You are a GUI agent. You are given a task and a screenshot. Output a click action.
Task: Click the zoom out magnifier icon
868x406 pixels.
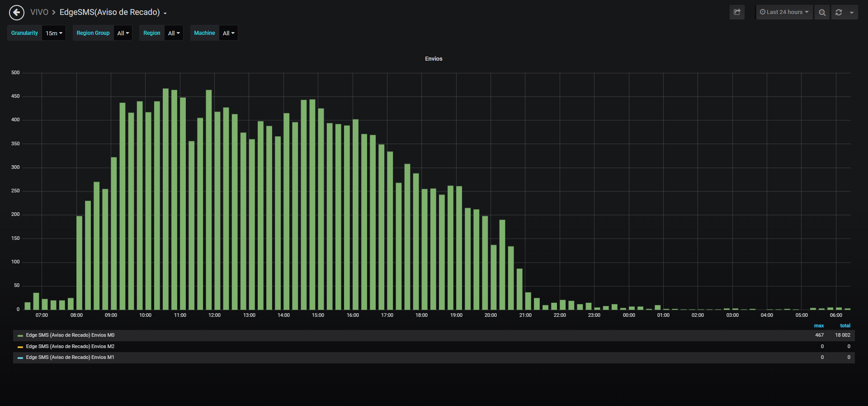pos(822,12)
